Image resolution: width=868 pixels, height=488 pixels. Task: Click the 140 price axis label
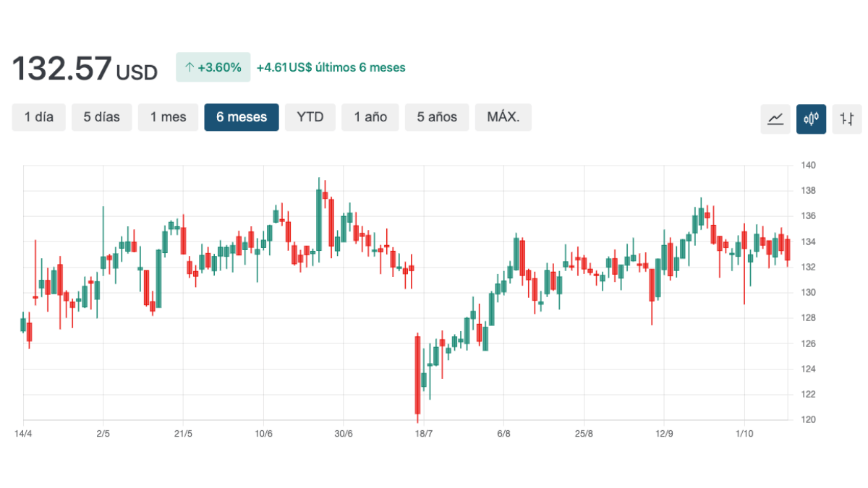(x=808, y=166)
